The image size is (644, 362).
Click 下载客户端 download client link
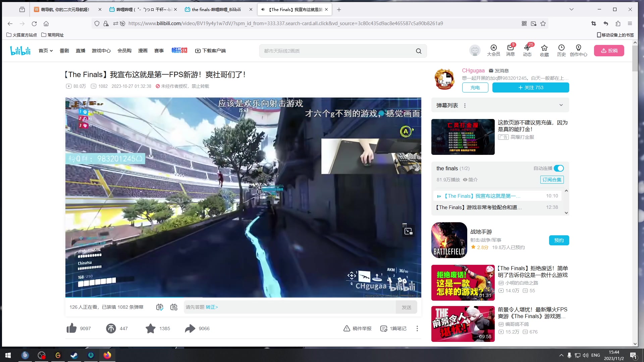(x=211, y=51)
